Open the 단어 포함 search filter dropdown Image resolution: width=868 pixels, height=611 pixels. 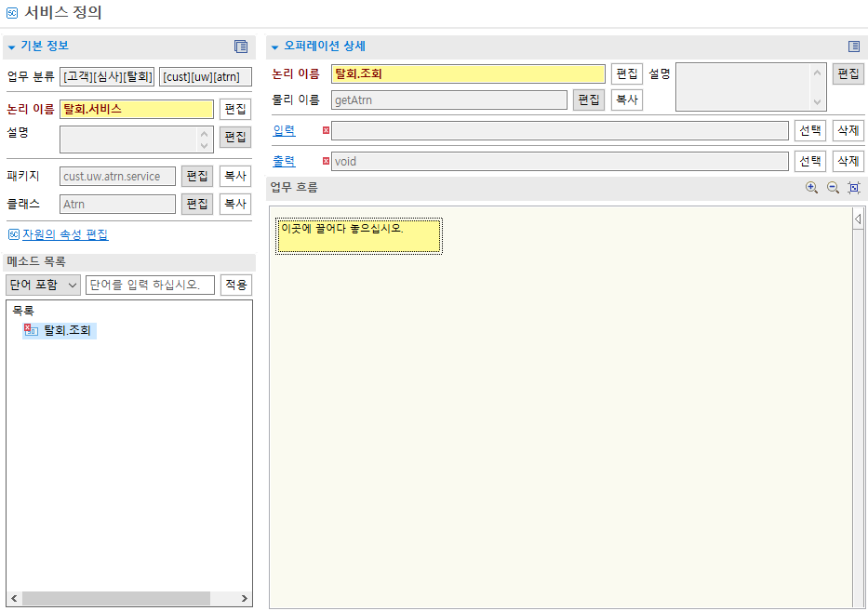[x=41, y=285]
